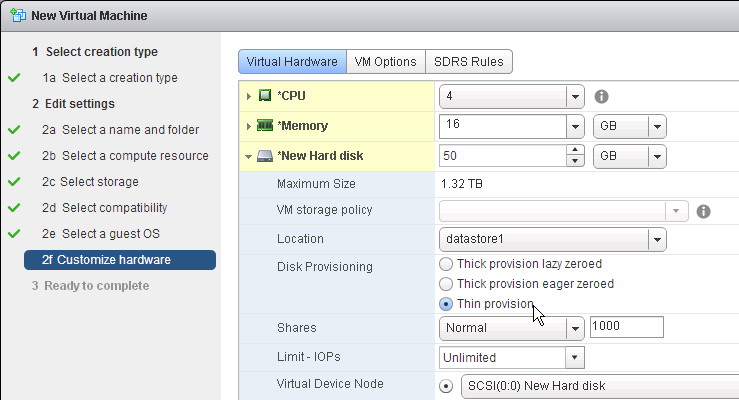The height and width of the screenshot is (400, 739).
Task: Click the VM storage policy info icon
Action: coord(703,211)
